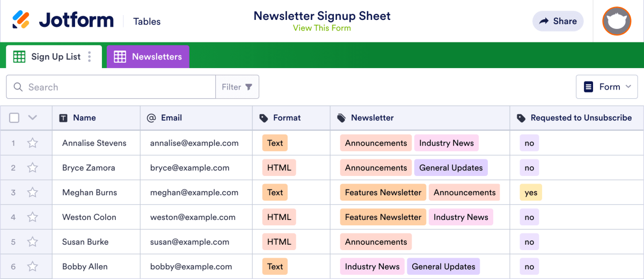644x279 pixels.
Task: Switch to the Newsletters tab
Action: tap(148, 56)
